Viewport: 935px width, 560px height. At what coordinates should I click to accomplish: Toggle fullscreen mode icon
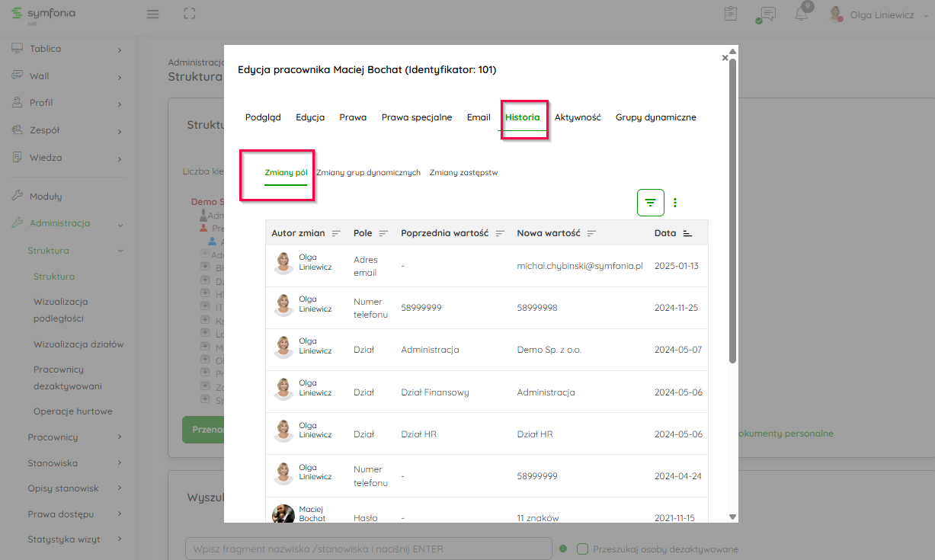point(190,14)
